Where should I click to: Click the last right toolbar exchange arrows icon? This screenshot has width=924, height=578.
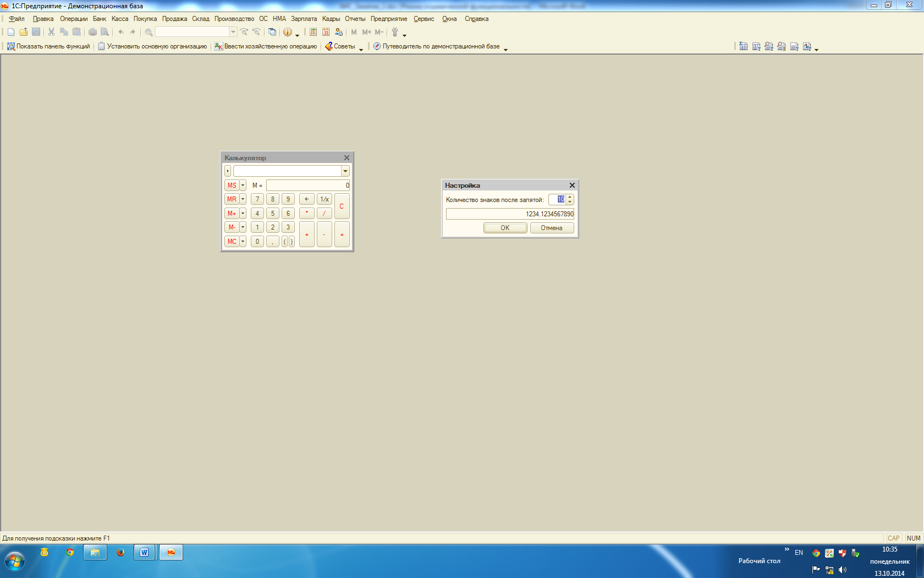[807, 46]
